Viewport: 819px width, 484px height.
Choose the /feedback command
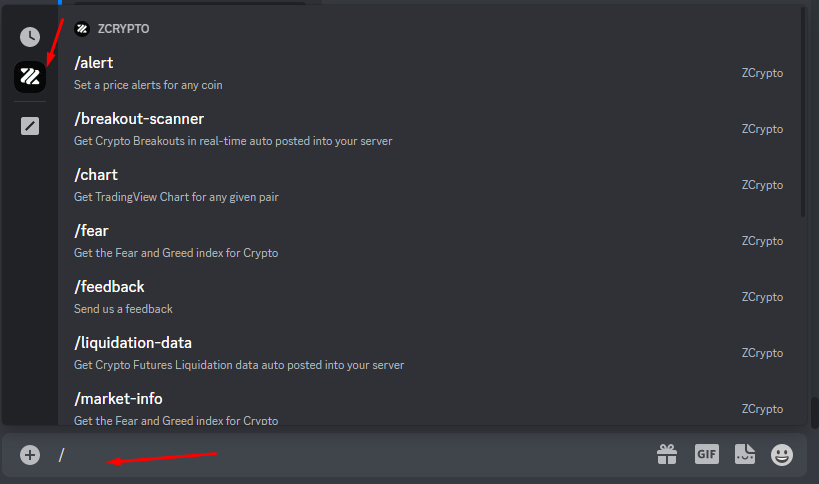click(400, 297)
